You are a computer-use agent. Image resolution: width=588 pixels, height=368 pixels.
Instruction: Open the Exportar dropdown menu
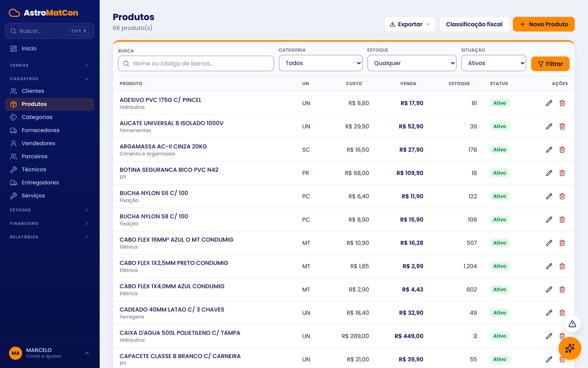click(410, 24)
